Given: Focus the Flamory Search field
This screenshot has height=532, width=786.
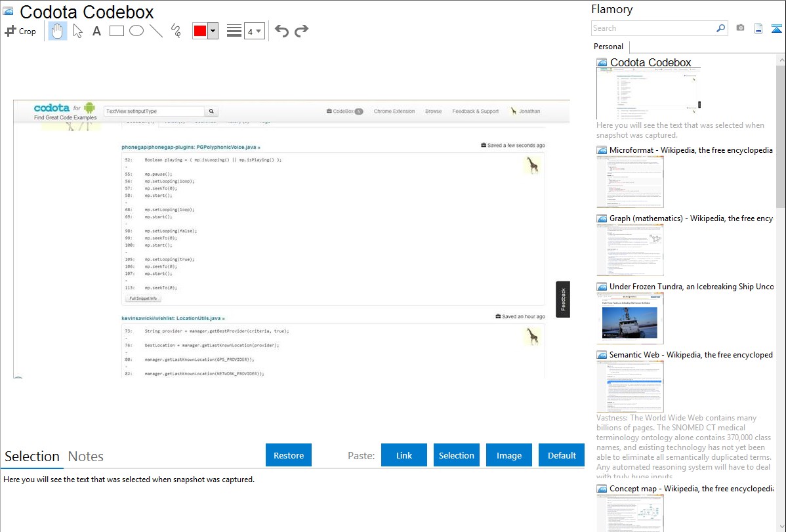Looking at the screenshot, I should pos(653,28).
